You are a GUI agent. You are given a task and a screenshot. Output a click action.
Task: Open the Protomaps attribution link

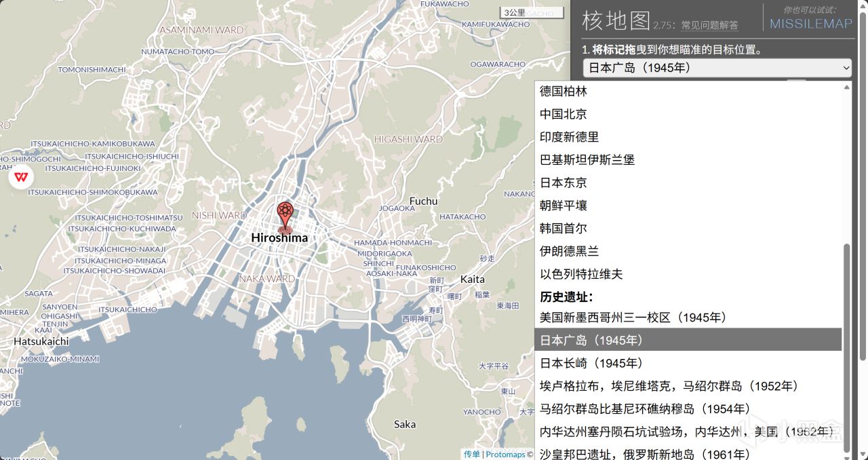tap(505, 455)
